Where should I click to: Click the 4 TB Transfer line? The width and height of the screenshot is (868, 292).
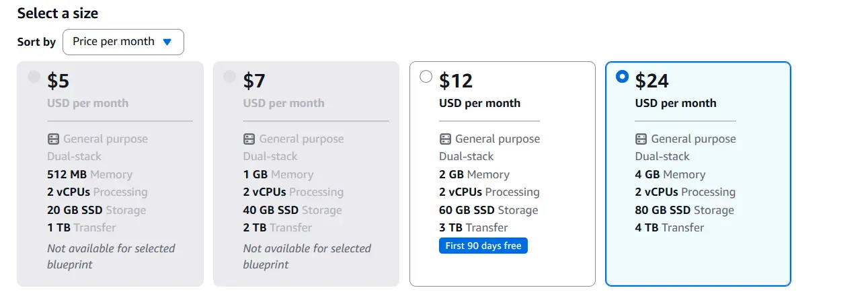670,227
